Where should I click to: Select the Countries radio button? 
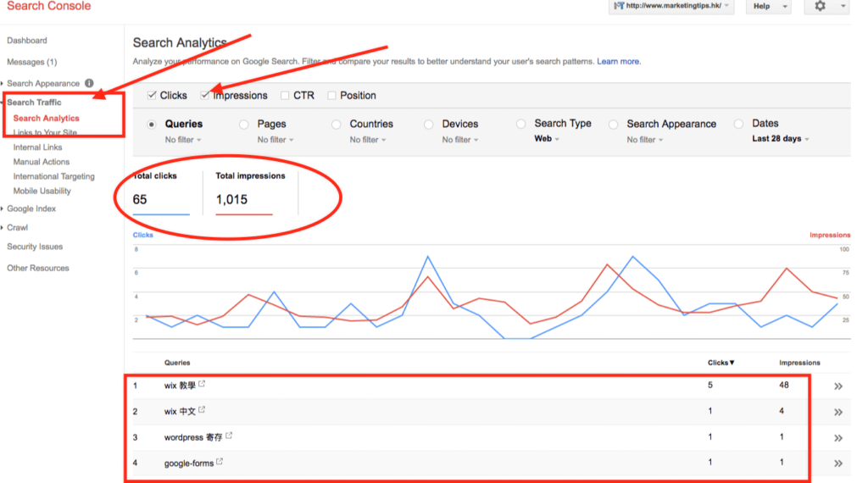pos(337,125)
